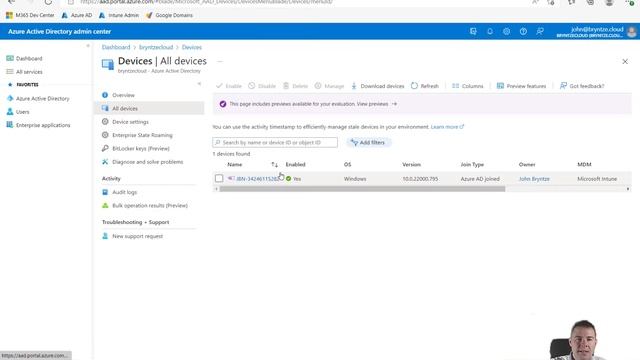Viewport: 640px width, 360px height.
Task: Open Enterprise applications in the sidebar
Action: click(x=42, y=125)
